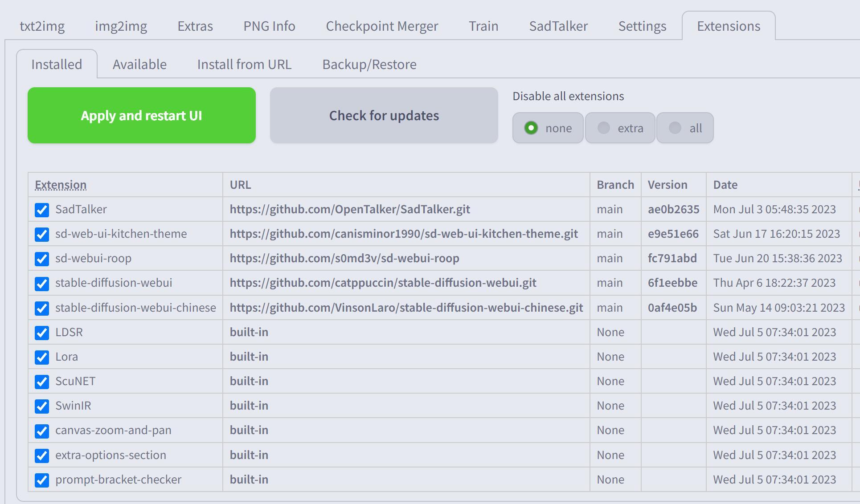
Task: Open the catppuccin stable-diffusion-webui.git link
Action: (383, 283)
